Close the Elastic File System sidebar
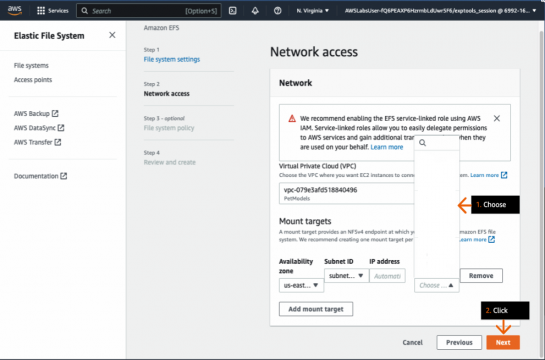This screenshot has height=360, width=545. click(112, 35)
